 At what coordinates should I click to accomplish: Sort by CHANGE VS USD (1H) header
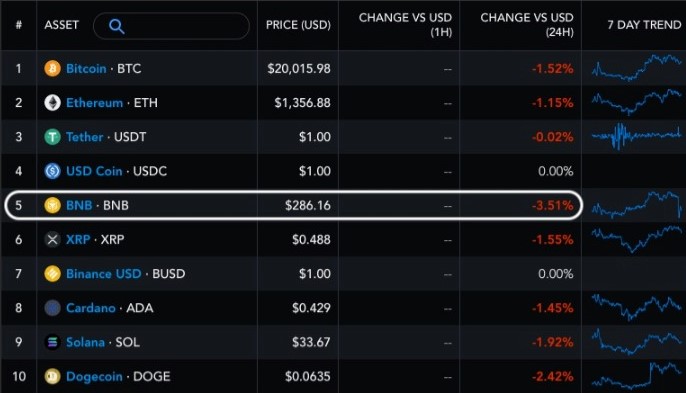[x=405, y=25]
